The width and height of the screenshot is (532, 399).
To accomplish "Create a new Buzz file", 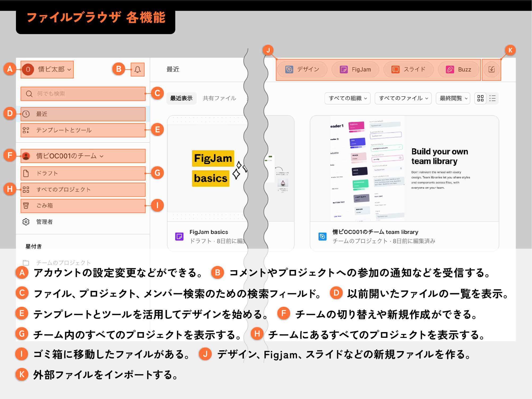I will click(x=459, y=69).
